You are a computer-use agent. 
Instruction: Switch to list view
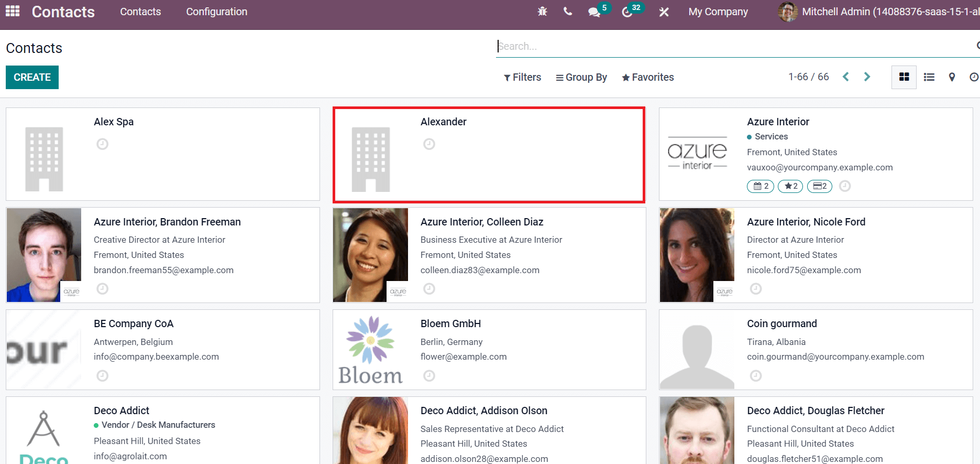[929, 77]
